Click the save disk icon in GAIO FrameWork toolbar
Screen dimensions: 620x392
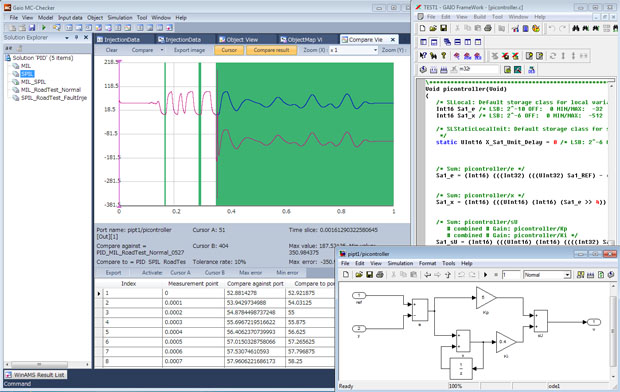443,28
